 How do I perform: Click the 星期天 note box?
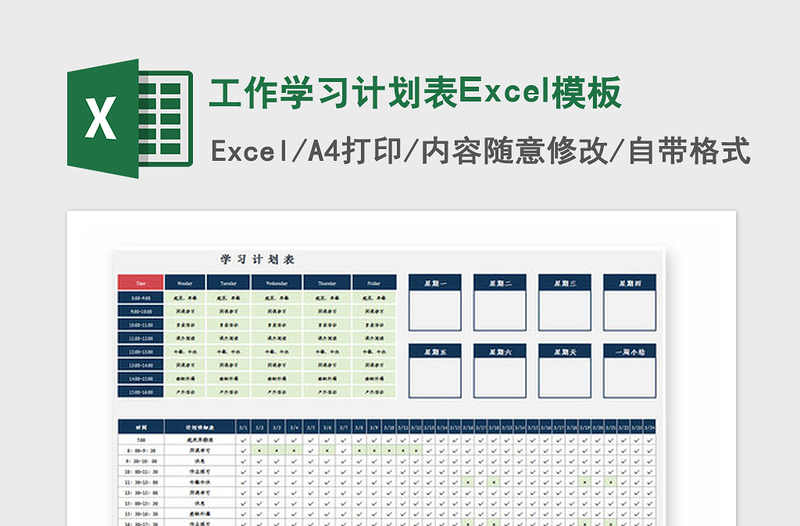[x=565, y=371]
